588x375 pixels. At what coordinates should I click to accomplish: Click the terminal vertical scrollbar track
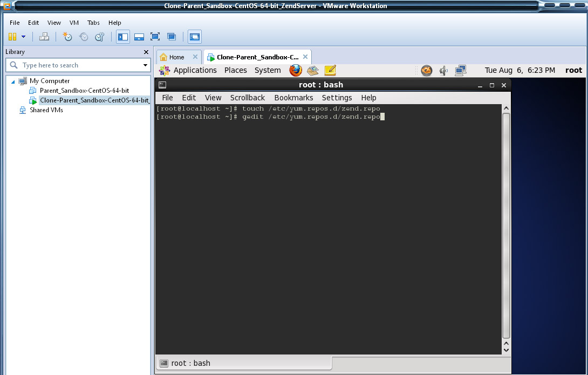click(506, 226)
